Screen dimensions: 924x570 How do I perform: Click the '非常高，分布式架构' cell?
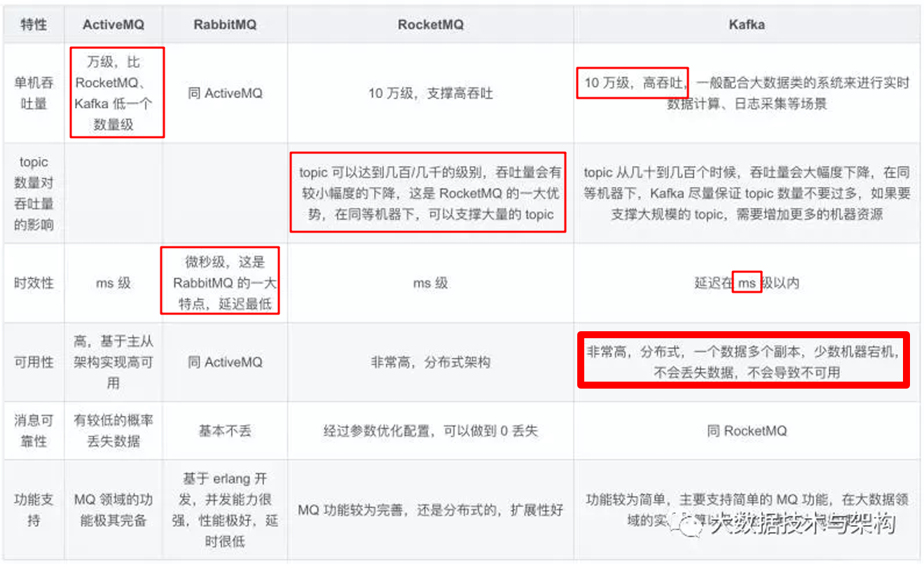(x=430, y=362)
